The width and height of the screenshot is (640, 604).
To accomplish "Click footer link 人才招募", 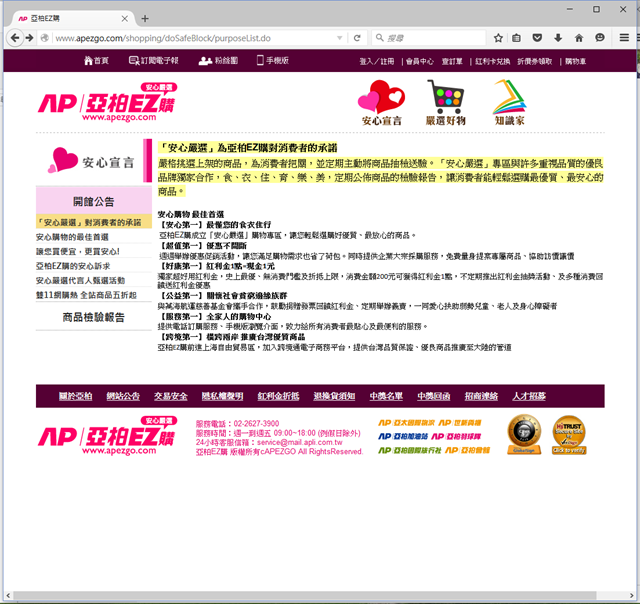I will pos(529,396).
